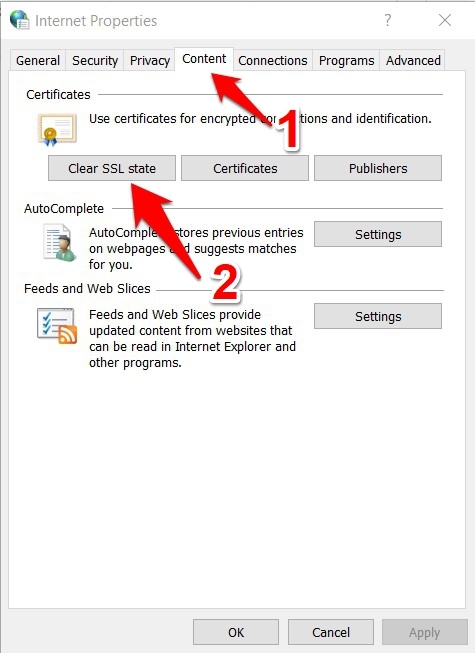This screenshot has width=475, height=653.
Task: Click the 'Use certificates for encrypted' description
Action: [260, 119]
